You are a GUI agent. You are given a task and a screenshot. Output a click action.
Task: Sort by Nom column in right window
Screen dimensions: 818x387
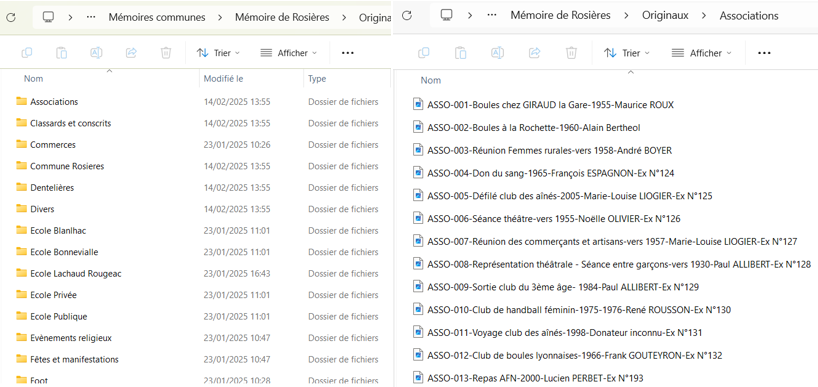coord(431,80)
